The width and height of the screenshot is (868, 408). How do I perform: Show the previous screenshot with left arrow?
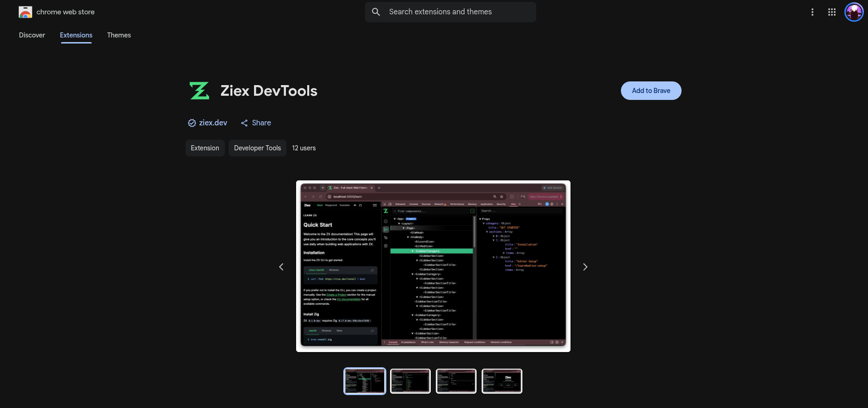point(281,267)
